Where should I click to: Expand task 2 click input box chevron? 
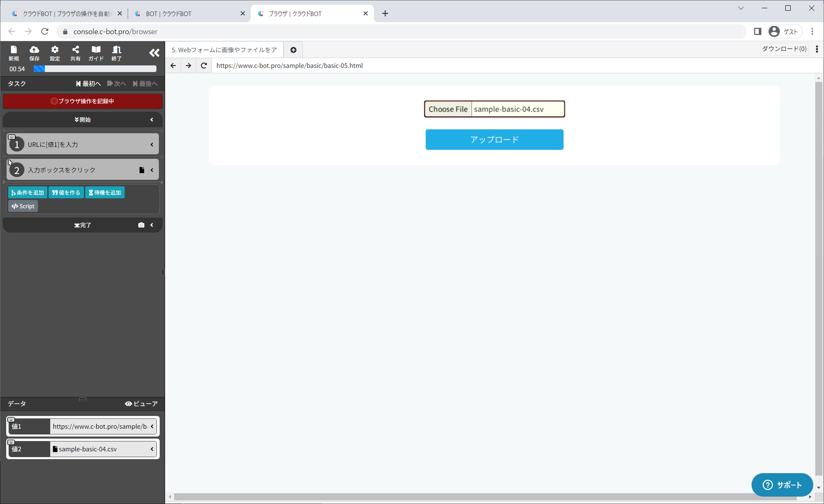point(152,170)
